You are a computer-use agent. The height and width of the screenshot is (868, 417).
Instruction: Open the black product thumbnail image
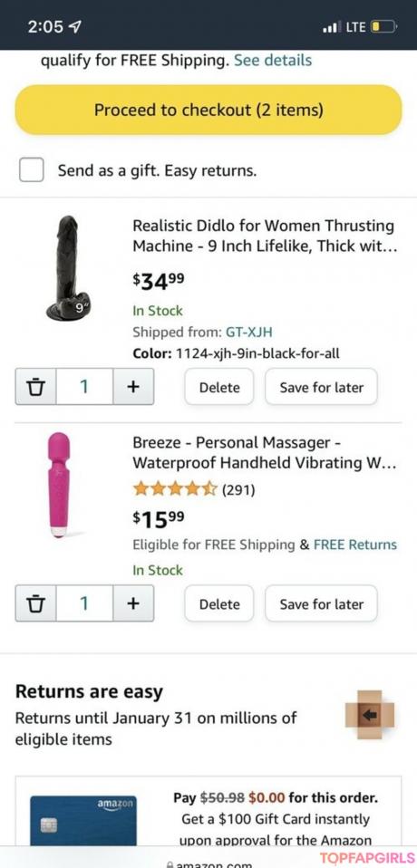click(x=68, y=268)
